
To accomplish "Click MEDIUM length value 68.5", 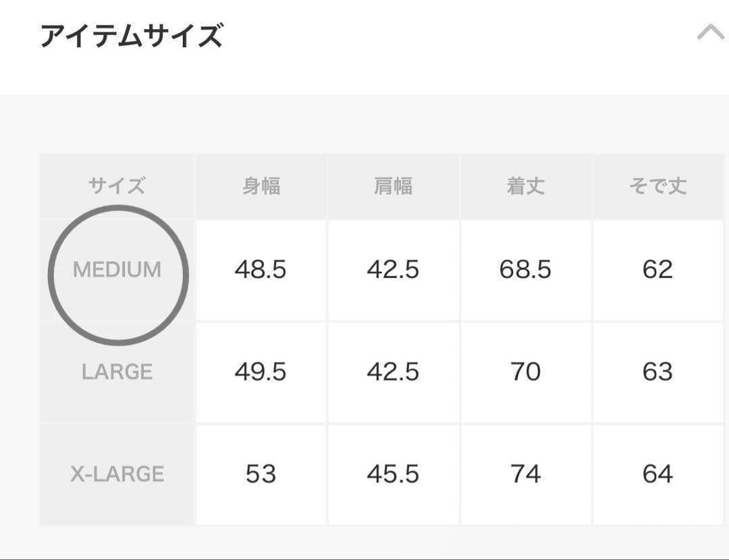I will [x=525, y=270].
